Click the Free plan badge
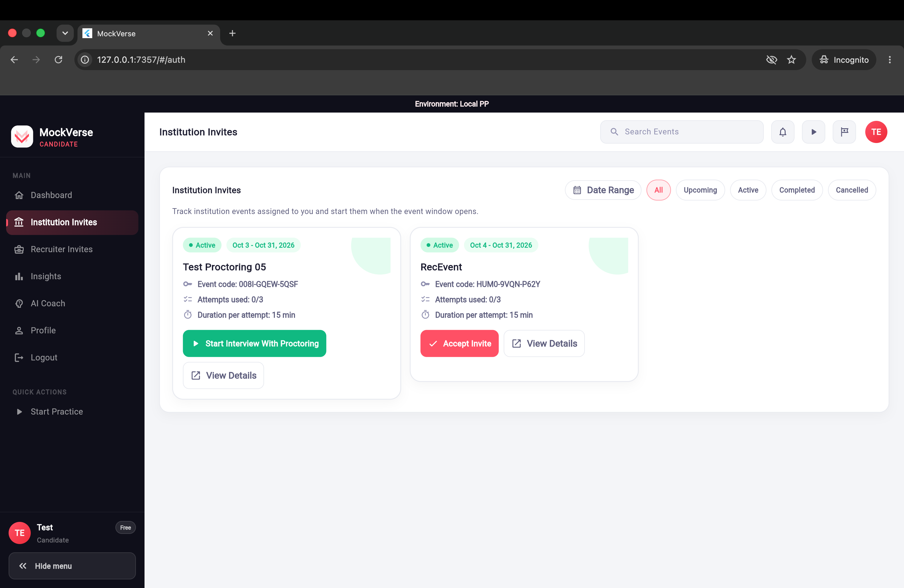This screenshot has height=588, width=904. pos(125,528)
